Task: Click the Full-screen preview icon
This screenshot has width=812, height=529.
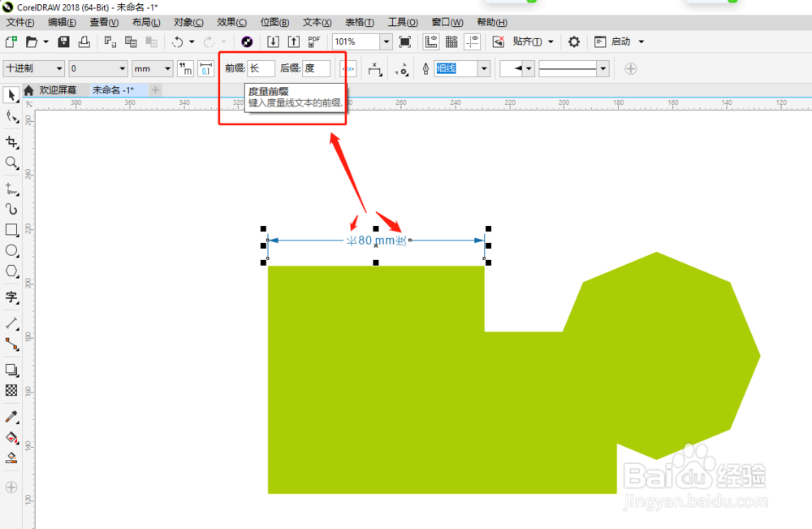Action: (x=405, y=42)
